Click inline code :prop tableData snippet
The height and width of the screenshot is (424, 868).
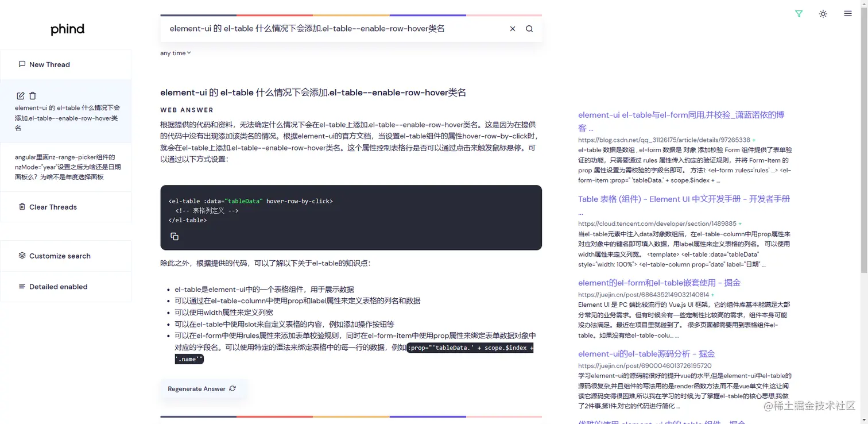(x=470, y=348)
